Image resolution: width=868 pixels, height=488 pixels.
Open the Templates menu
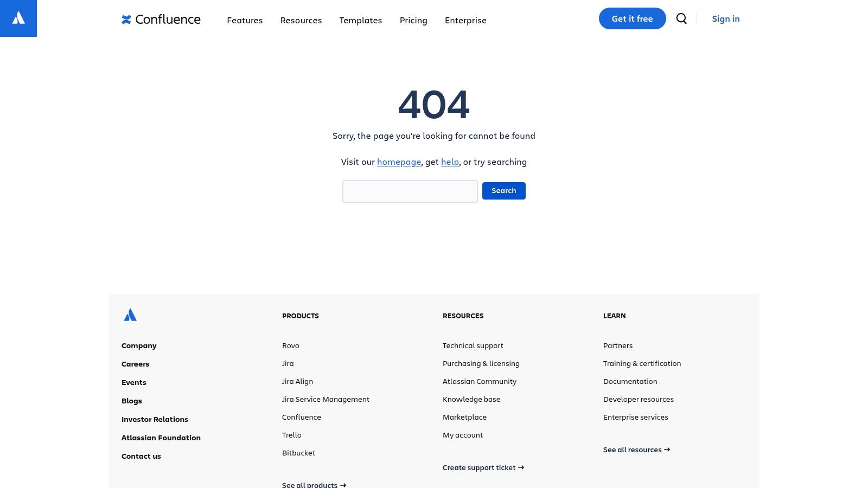pyautogui.click(x=361, y=20)
